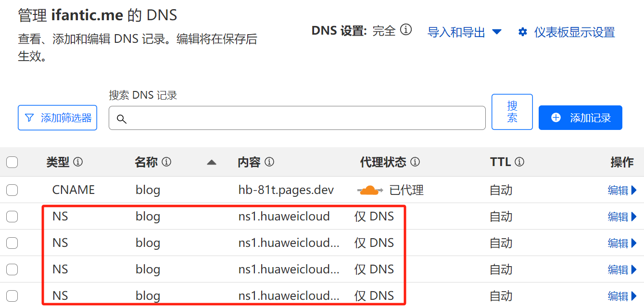Click the orange cloud proxied icon
The image size is (644, 308).
(369, 190)
